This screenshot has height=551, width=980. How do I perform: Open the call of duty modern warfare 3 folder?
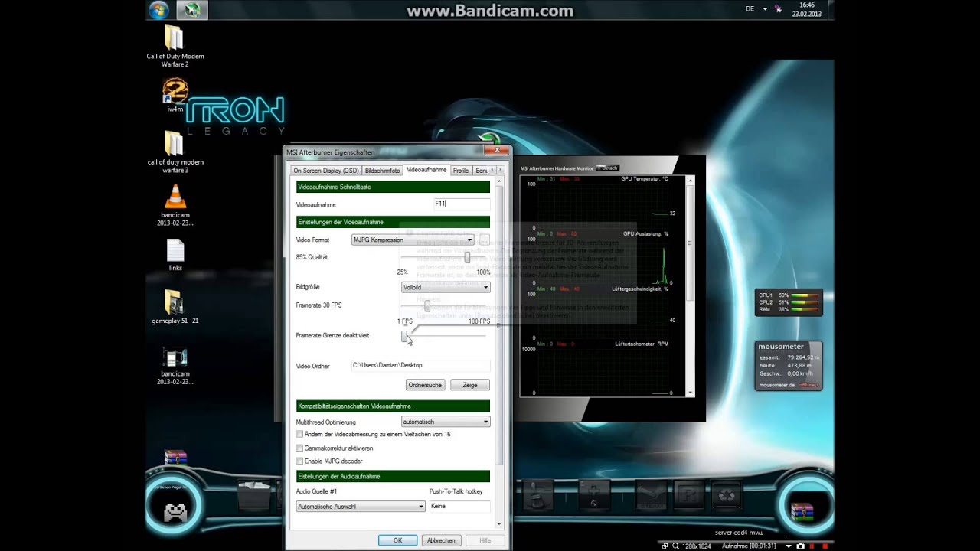[x=175, y=144]
